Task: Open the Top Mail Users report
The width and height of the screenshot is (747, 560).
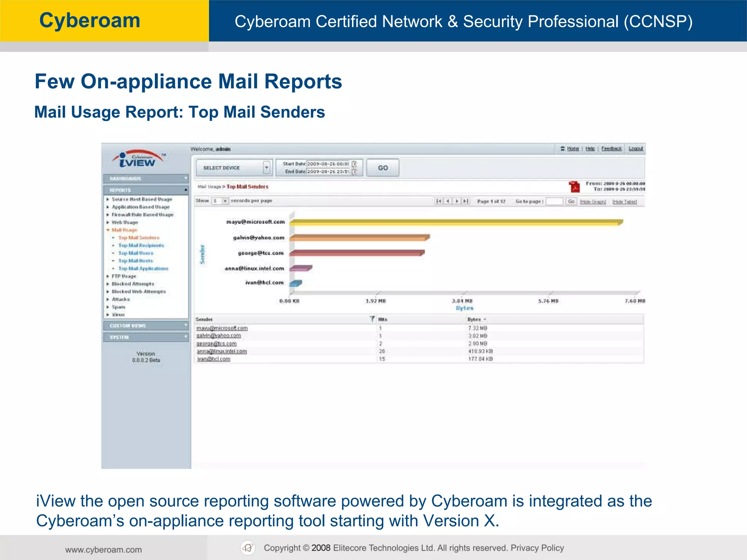Action: click(x=136, y=253)
